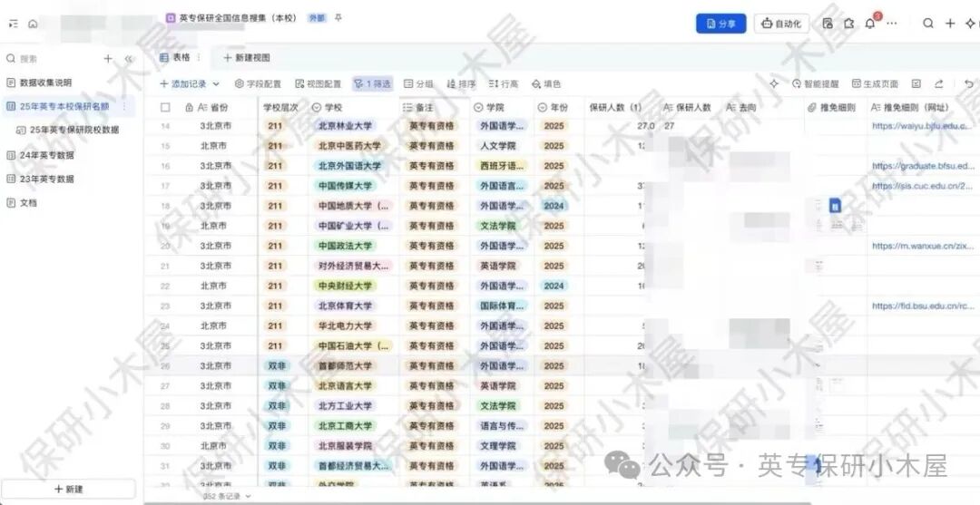Open 智能提醒 smart reminder
This screenshot has width=980, height=505.
[x=815, y=83]
